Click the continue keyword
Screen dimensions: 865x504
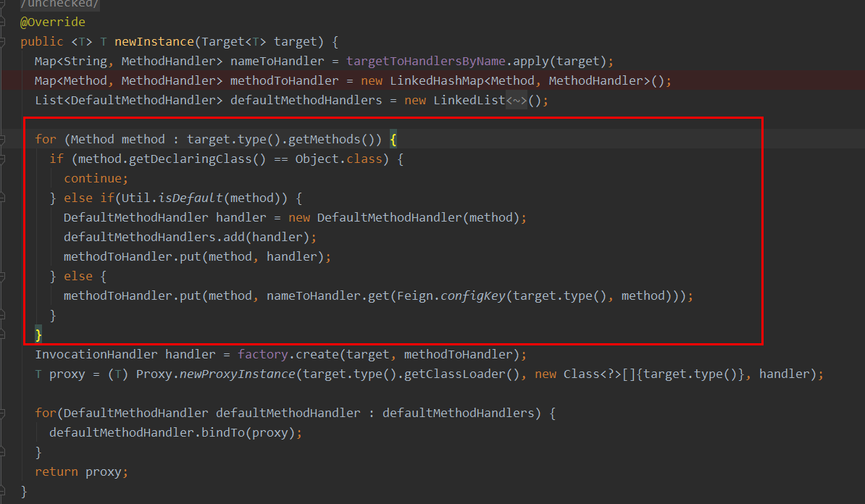(x=93, y=179)
